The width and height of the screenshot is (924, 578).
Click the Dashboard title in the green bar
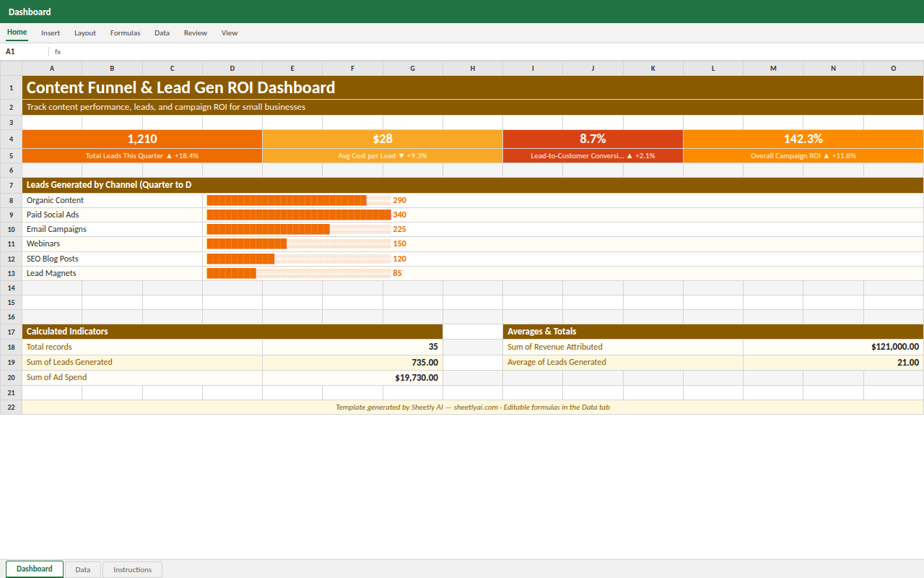click(x=30, y=12)
